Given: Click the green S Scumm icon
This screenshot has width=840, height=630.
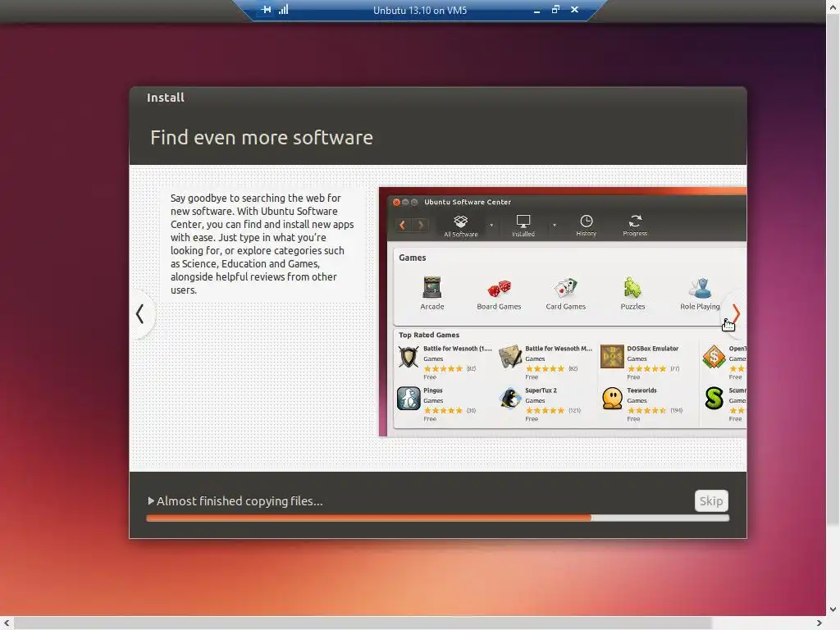Looking at the screenshot, I should (714, 399).
